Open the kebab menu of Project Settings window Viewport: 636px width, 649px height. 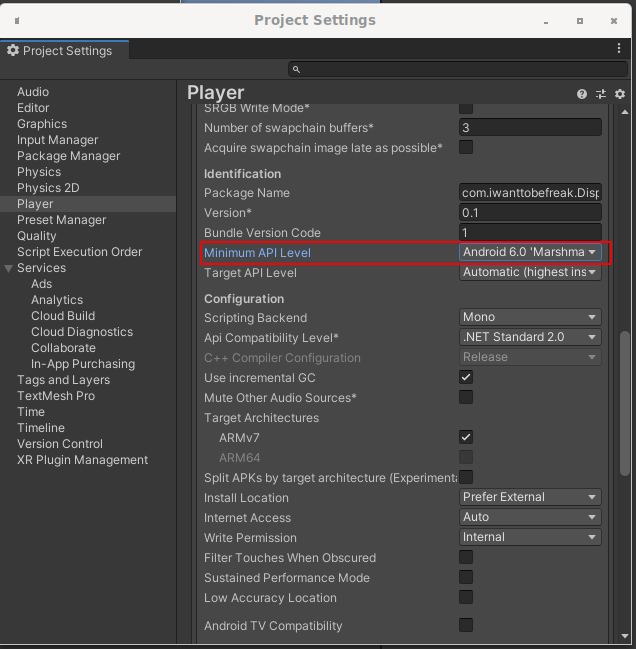click(619, 48)
